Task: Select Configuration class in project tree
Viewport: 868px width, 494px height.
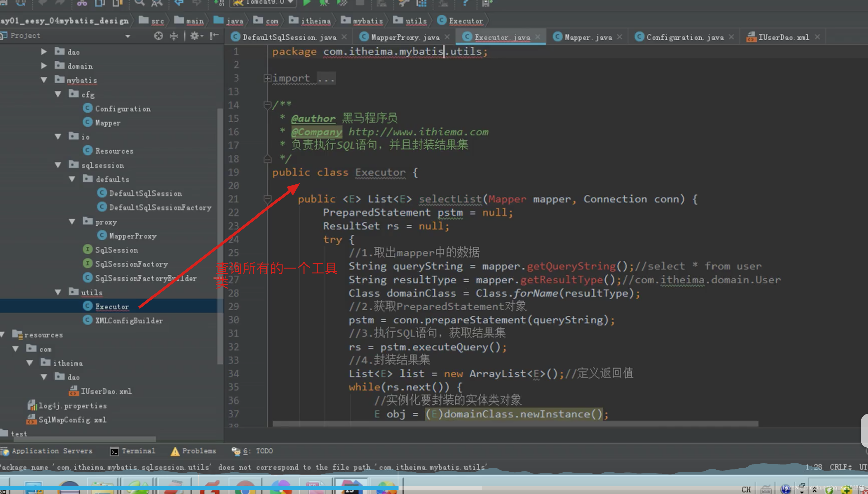Action: tap(117, 109)
